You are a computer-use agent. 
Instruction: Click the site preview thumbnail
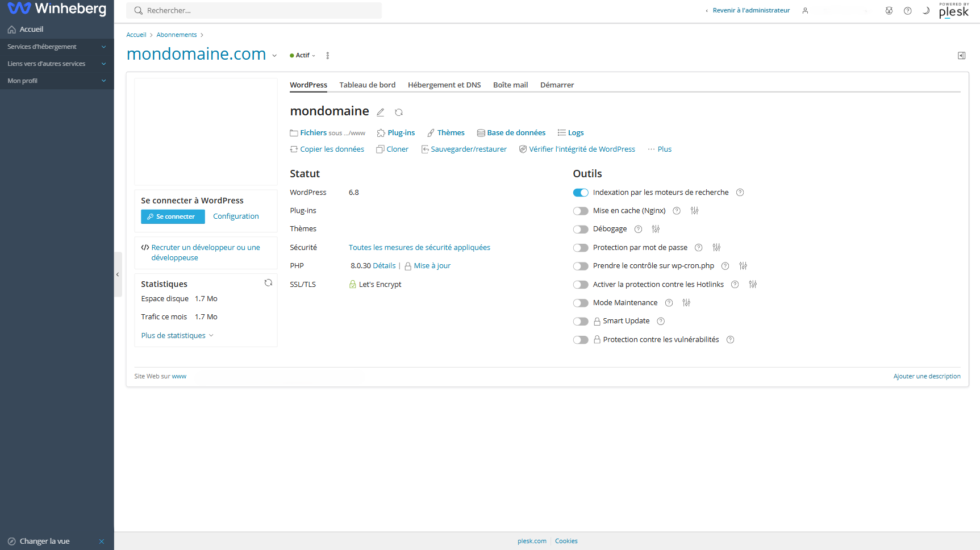pos(206,132)
